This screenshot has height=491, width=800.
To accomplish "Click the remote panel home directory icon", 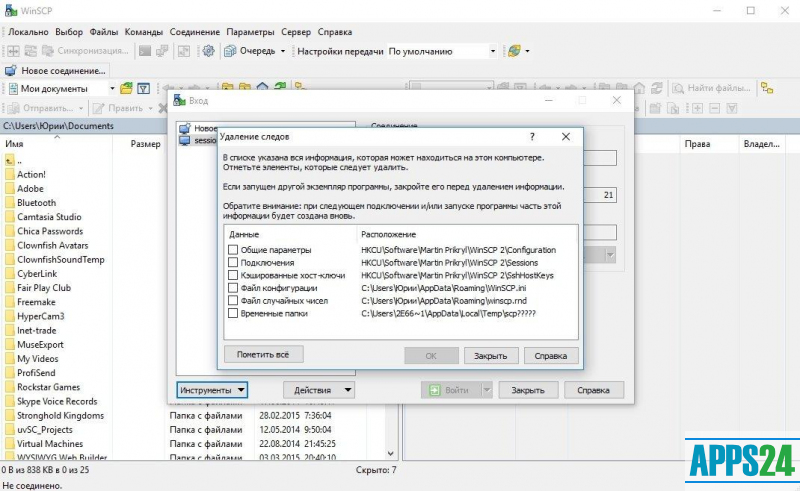I will [x=639, y=88].
